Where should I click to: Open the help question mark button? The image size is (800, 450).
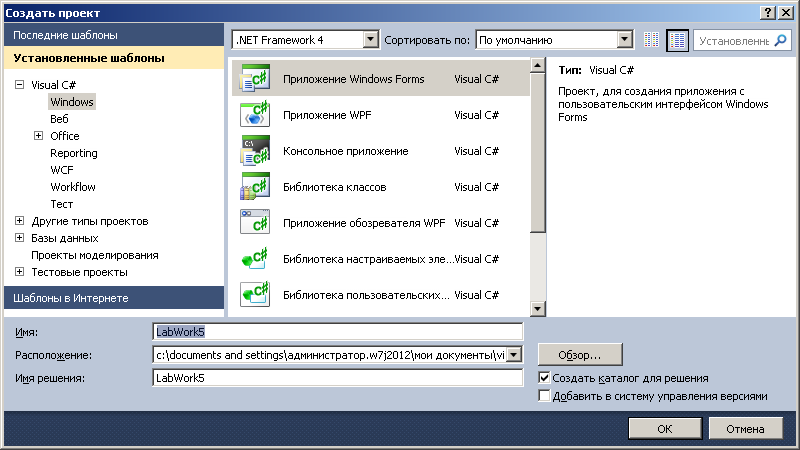pos(768,13)
